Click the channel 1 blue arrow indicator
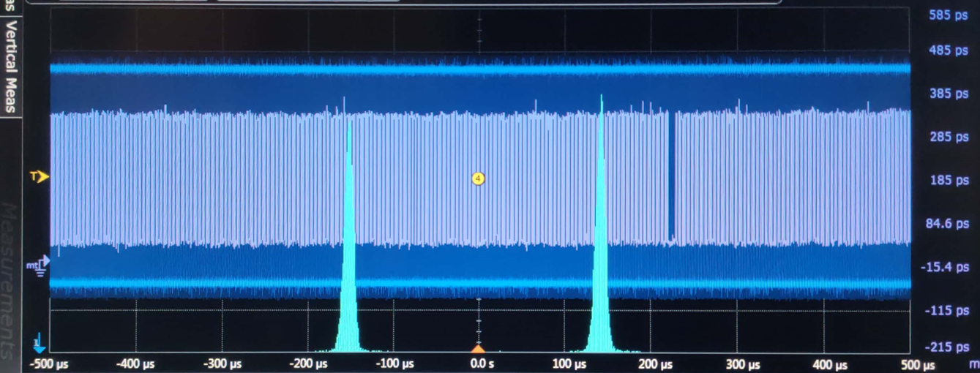This screenshot has width=980, height=373. click(x=39, y=344)
